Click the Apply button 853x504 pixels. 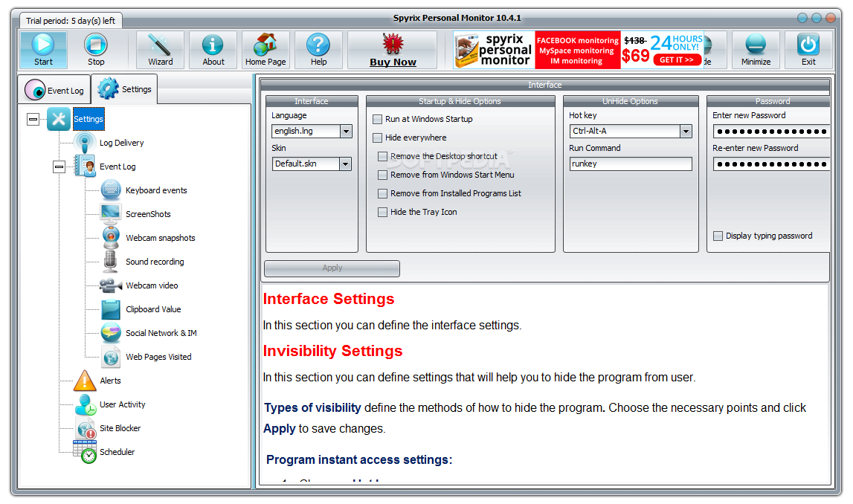pos(332,268)
